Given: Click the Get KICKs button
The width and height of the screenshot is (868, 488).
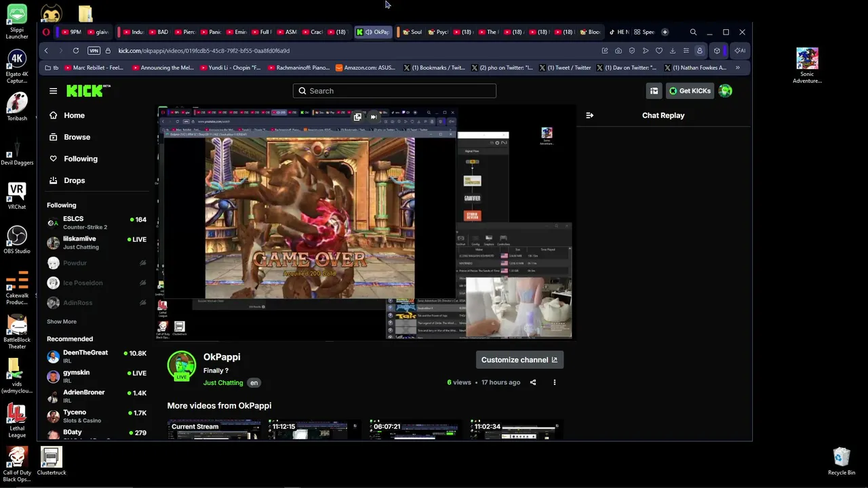Looking at the screenshot, I should (690, 91).
